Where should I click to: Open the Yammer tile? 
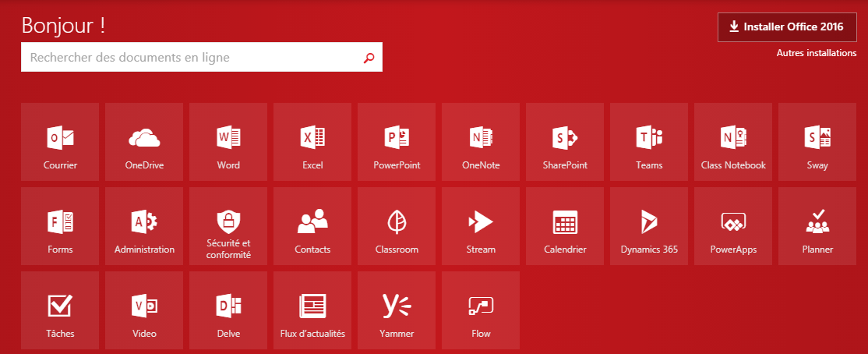click(x=397, y=310)
